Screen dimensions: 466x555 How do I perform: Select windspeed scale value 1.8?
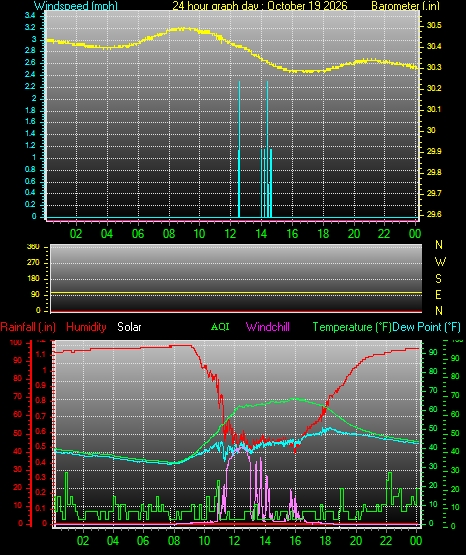[x=30, y=110]
